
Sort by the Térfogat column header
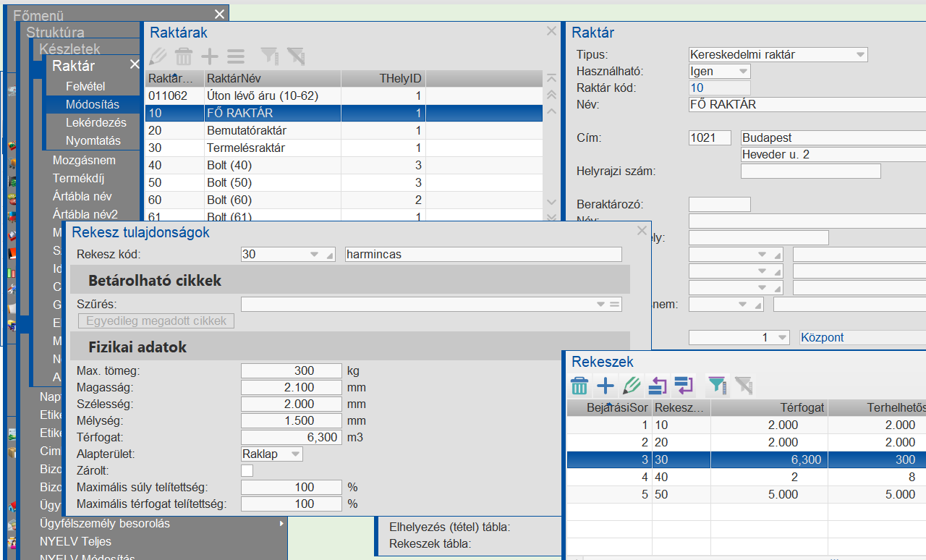768,407
